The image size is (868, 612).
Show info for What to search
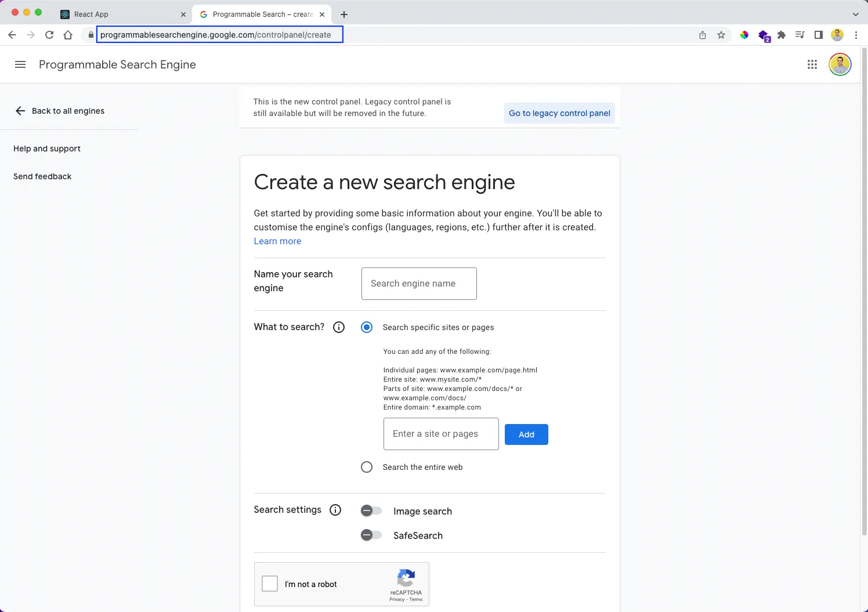click(339, 327)
